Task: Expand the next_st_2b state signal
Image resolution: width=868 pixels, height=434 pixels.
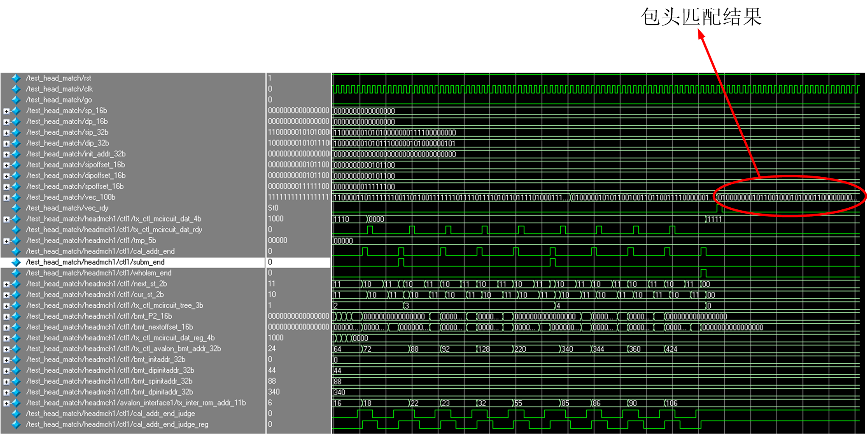Action: click(x=6, y=284)
